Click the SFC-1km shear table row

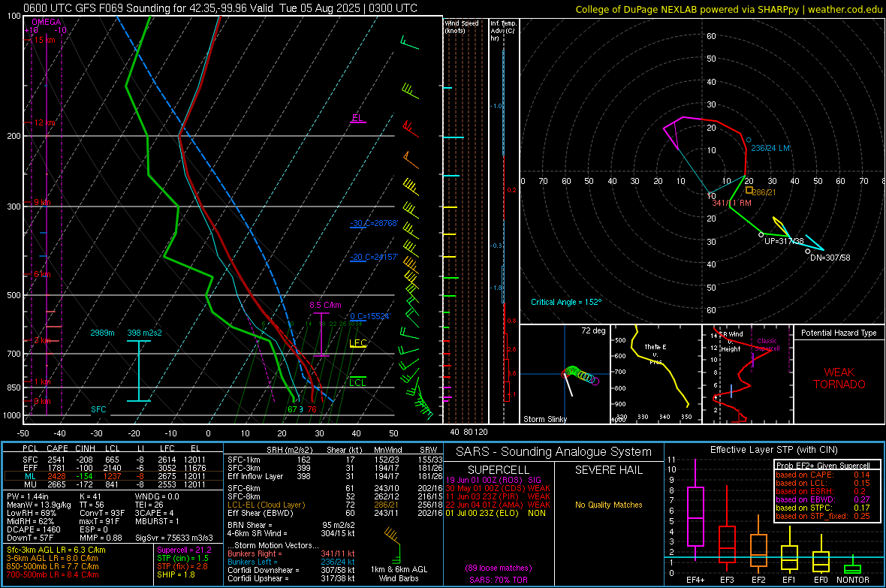(x=335, y=460)
